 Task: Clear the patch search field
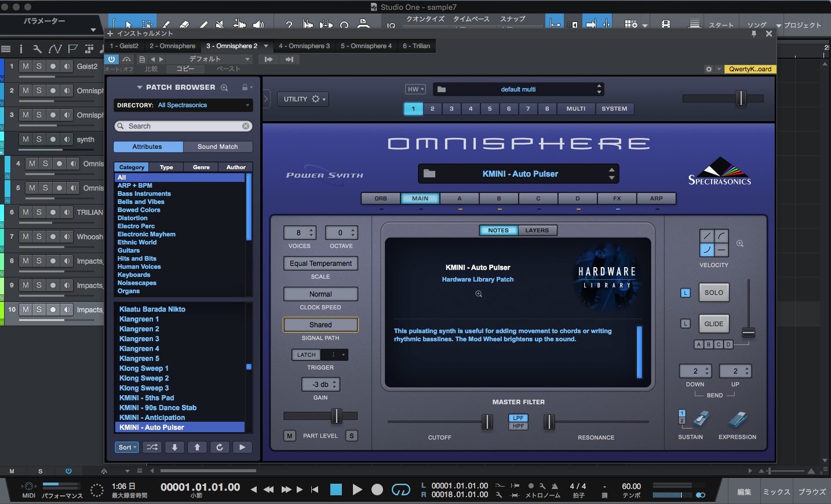(x=246, y=126)
